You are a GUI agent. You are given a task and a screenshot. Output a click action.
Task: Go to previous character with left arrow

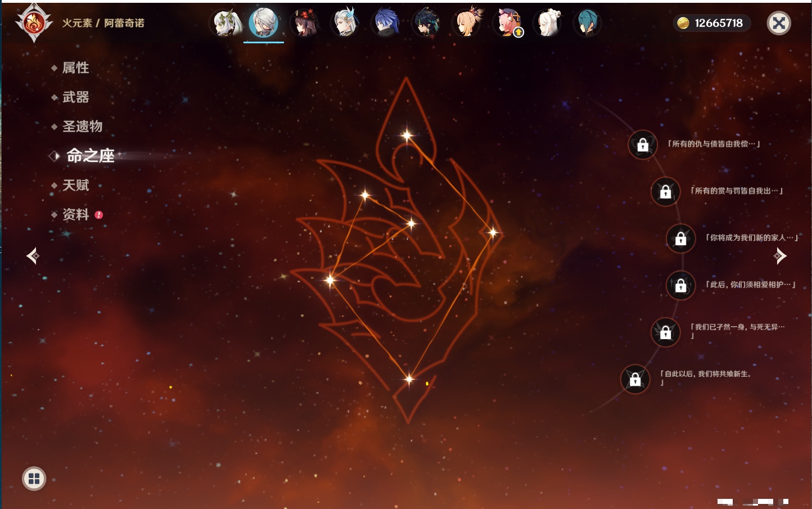(x=33, y=256)
